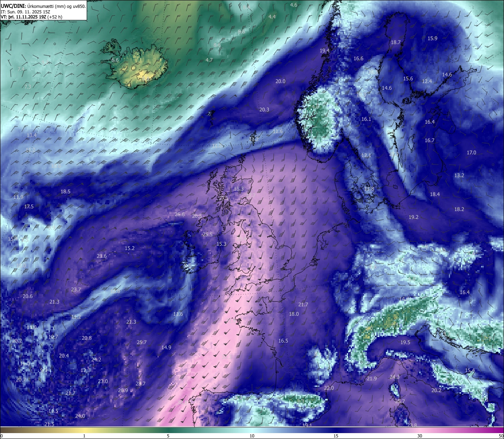
Task: Click the 30 tick on the color scale
Action: point(420,436)
